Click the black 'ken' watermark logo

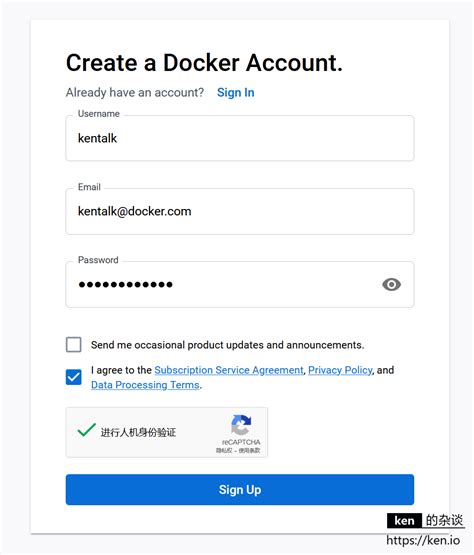[x=404, y=521]
